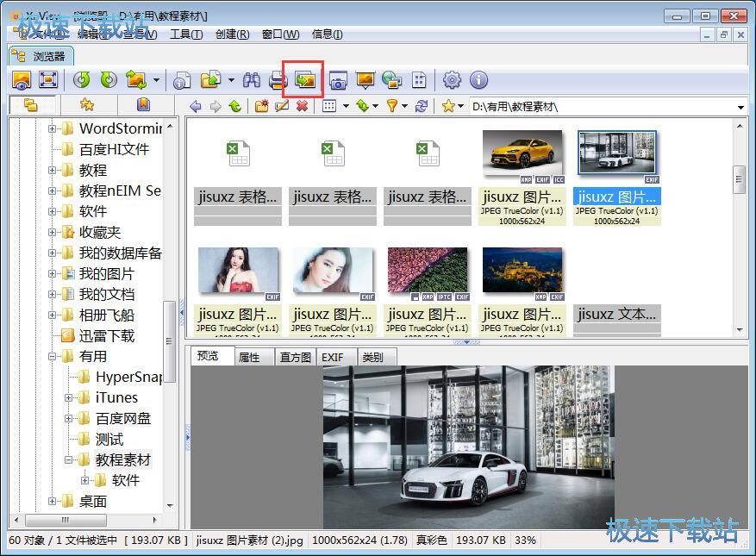
Task: Start a slideshow
Action: pyautogui.click(x=365, y=79)
